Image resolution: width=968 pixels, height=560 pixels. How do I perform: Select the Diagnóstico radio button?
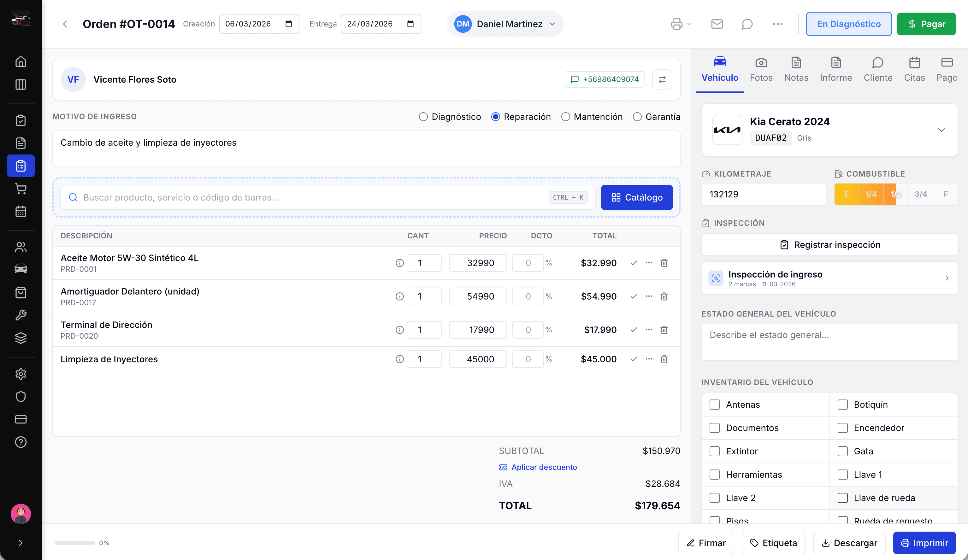coord(423,117)
